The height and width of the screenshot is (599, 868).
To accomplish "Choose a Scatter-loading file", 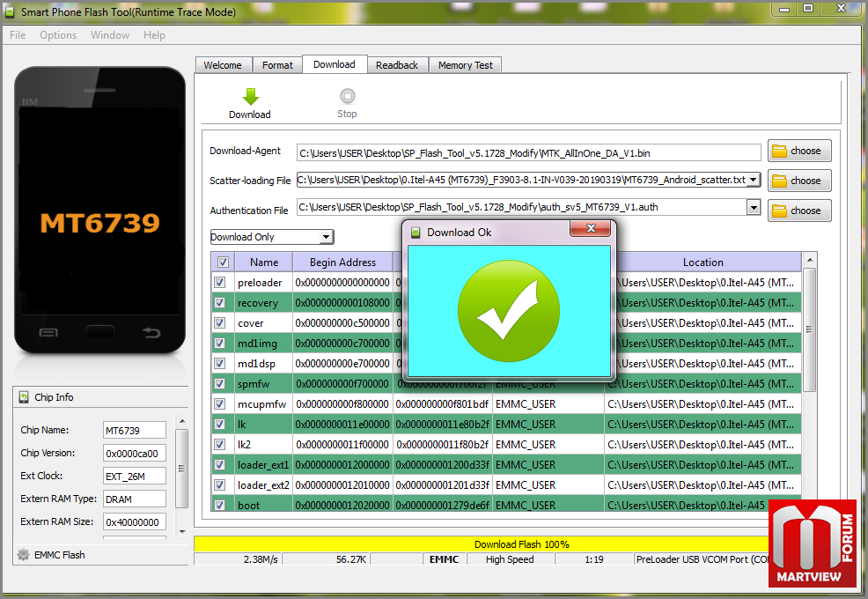I will pos(798,181).
